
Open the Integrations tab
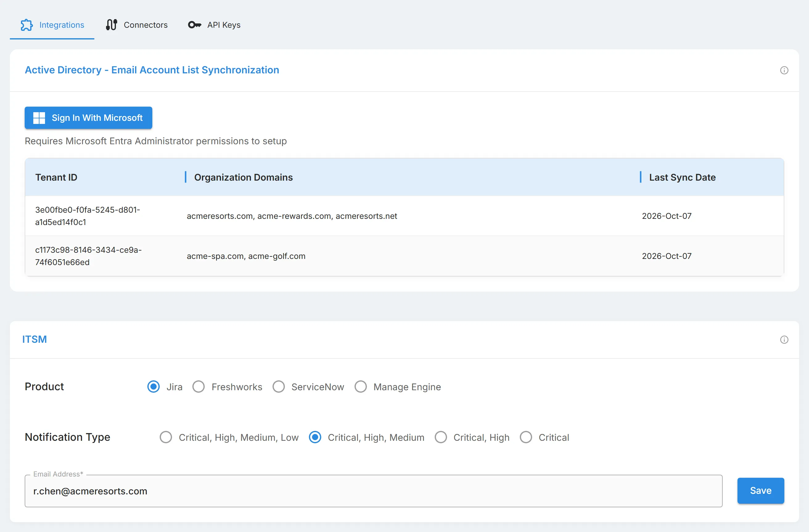pos(52,25)
